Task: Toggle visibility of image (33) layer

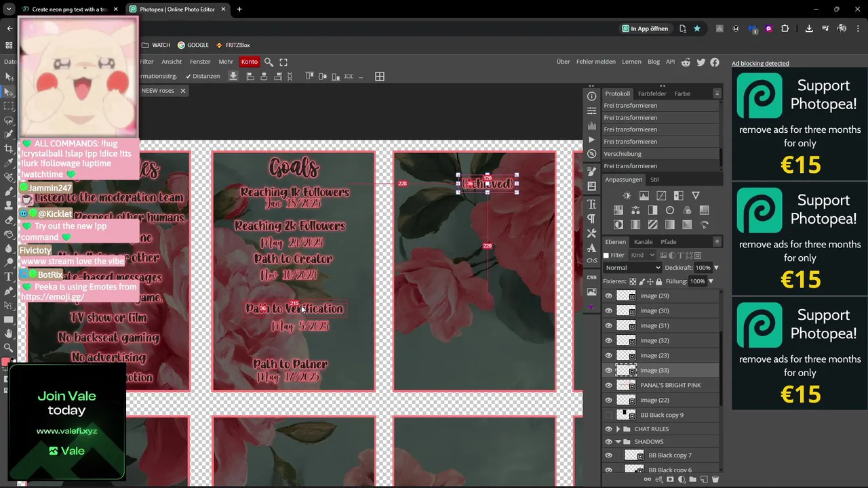Action: pos(608,371)
